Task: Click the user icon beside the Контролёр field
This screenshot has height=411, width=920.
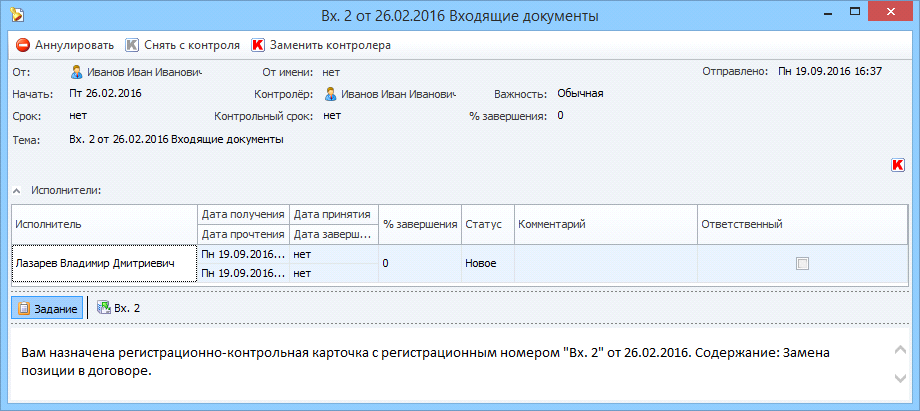Action: pyautogui.click(x=330, y=93)
